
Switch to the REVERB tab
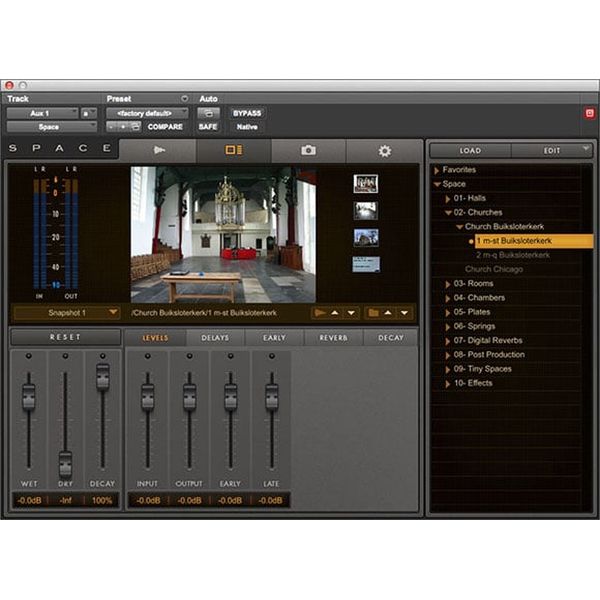[x=333, y=338]
